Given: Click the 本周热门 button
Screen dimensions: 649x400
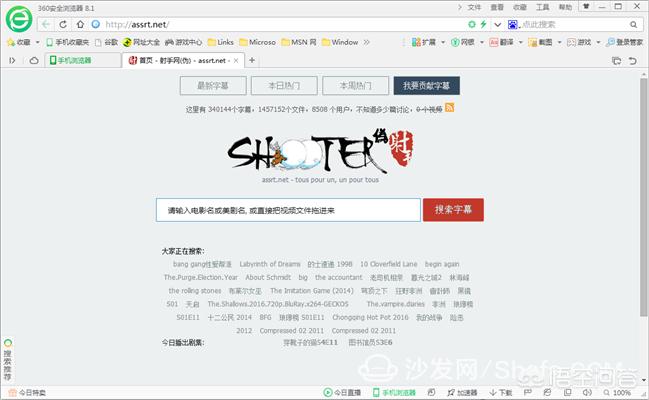Looking at the screenshot, I should tap(356, 86).
